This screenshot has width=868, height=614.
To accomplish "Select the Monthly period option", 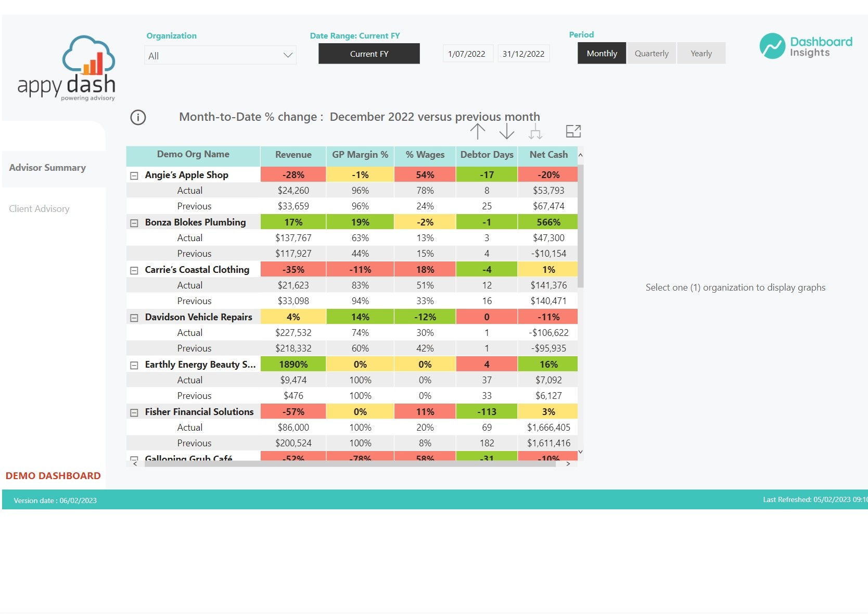I will [602, 54].
